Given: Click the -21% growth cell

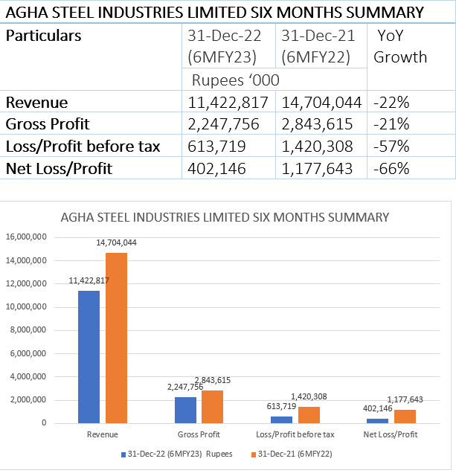Looking at the screenshot, I should point(391,124).
